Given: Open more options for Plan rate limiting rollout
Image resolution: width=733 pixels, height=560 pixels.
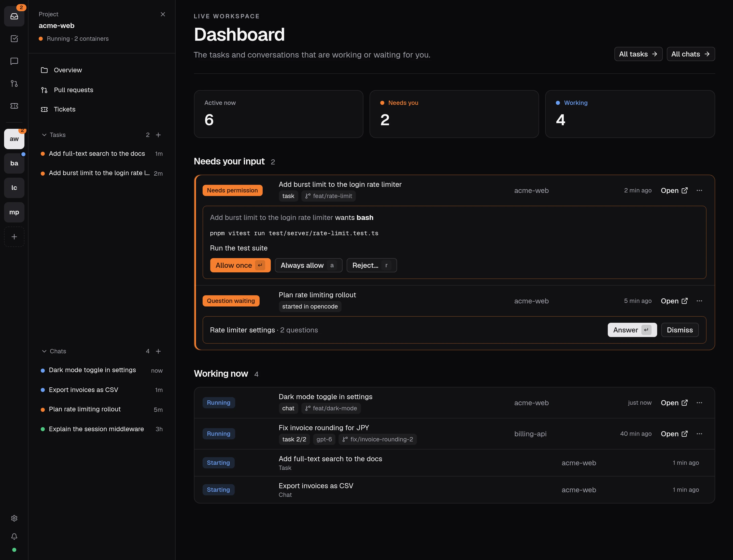Looking at the screenshot, I should click(699, 301).
